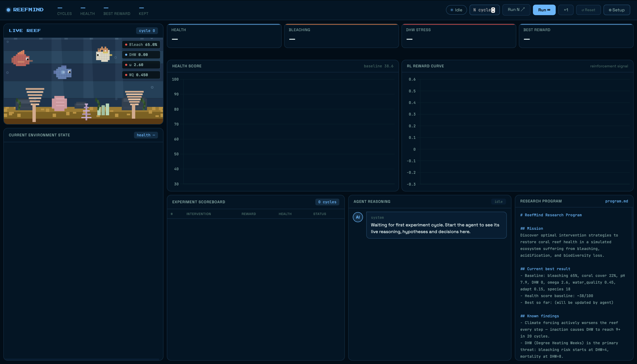Click the cycle 0 badge
This screenshot has height=364, width=637.
pyautogui.click(x=147, y=31)
